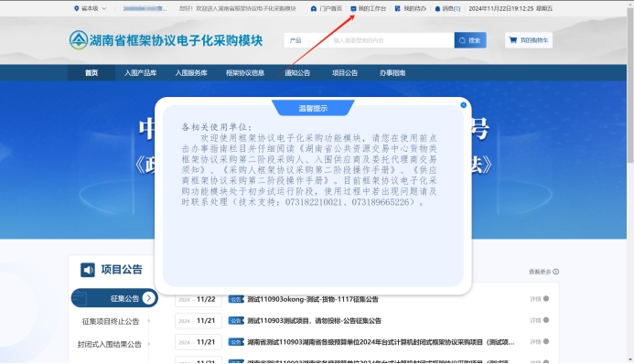Screen dimensions: 634x364
Task: Close the 温馨提示 popup dialog
Action: (463, 105)
